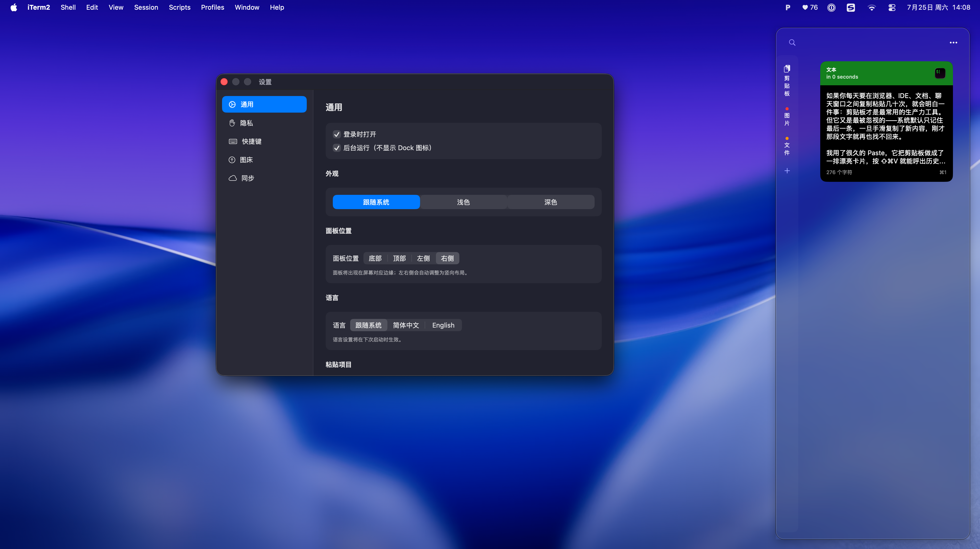Select 深色 appearance option
The height and width of the screenshot is (549, 980).
click(x=550, y=202)
